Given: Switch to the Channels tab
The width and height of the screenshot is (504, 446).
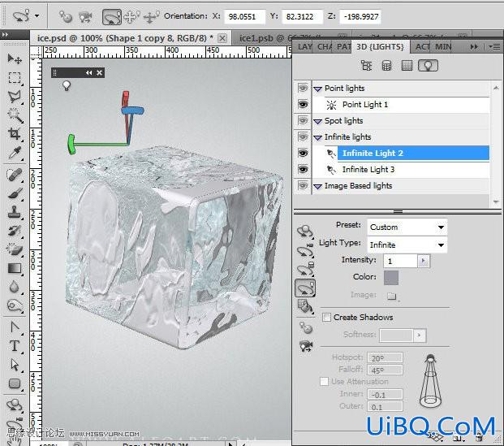Looking at the screenshot, I should tap(325, 47).
